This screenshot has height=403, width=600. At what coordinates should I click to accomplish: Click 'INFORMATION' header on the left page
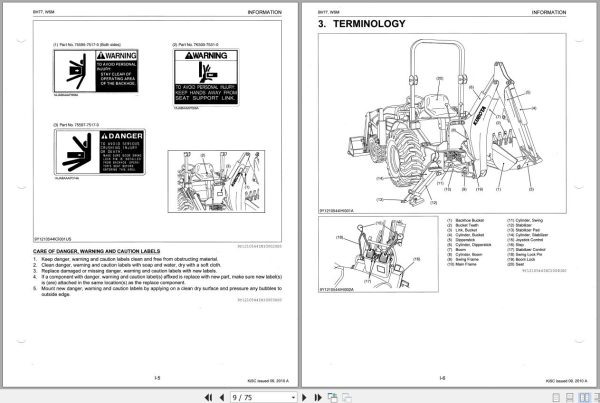click(x=264, y=12)
